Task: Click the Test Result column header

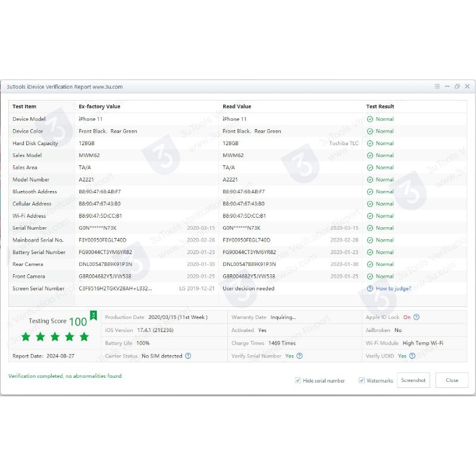Action: point(380,107)
